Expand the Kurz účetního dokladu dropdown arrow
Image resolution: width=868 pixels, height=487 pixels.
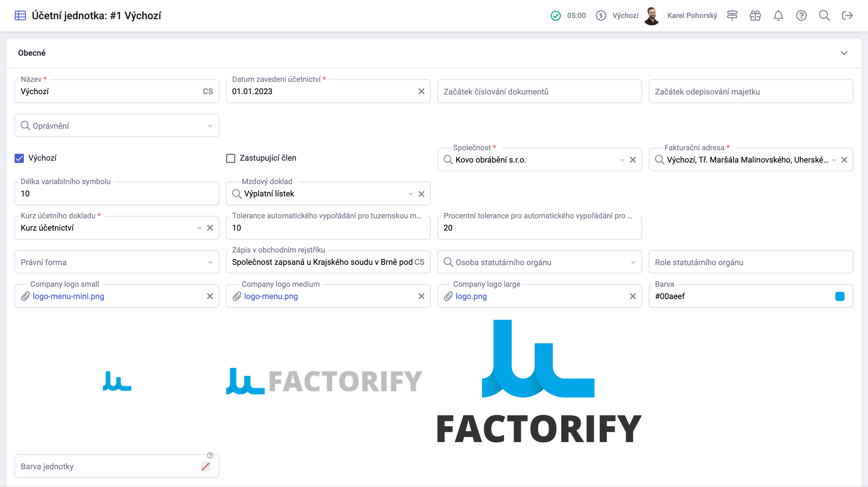click(x=199, y=228)
